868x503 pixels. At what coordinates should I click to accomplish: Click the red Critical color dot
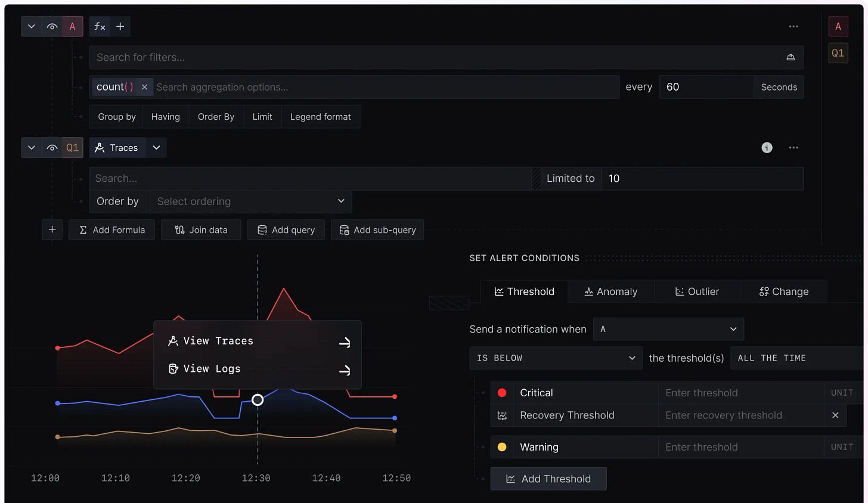(502, 393)
